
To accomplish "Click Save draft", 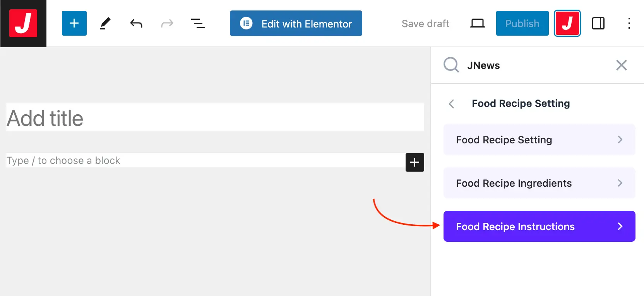I will pos(425,24).
